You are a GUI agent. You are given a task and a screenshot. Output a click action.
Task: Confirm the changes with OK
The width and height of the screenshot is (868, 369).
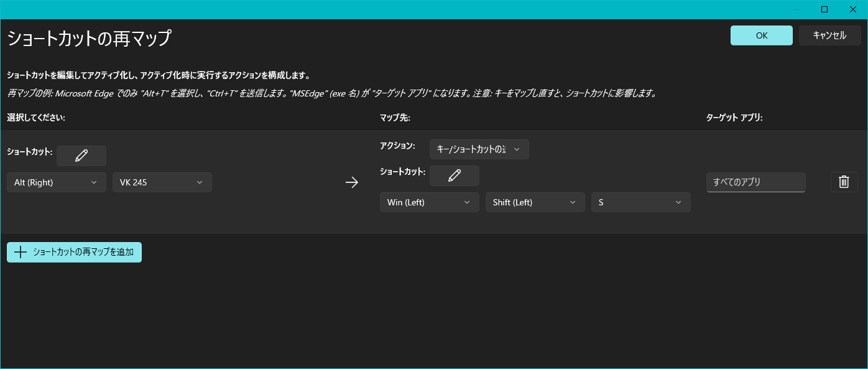pos(761,35)
